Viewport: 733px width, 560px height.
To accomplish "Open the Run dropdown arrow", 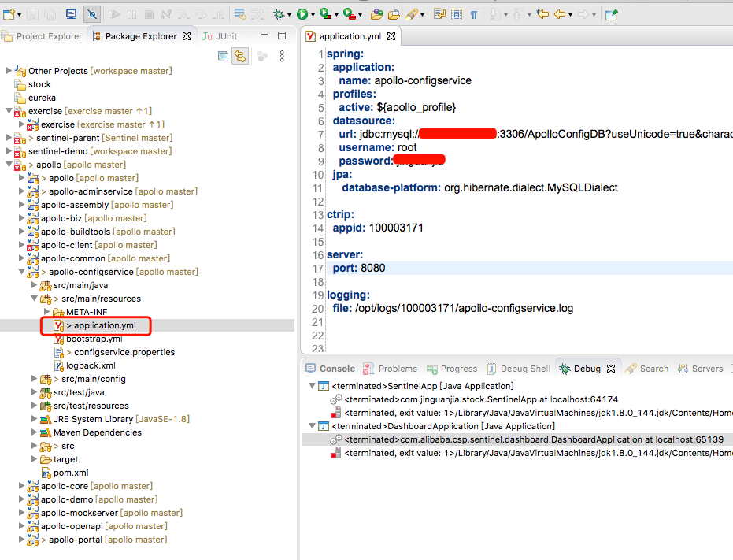I will 313,15.
